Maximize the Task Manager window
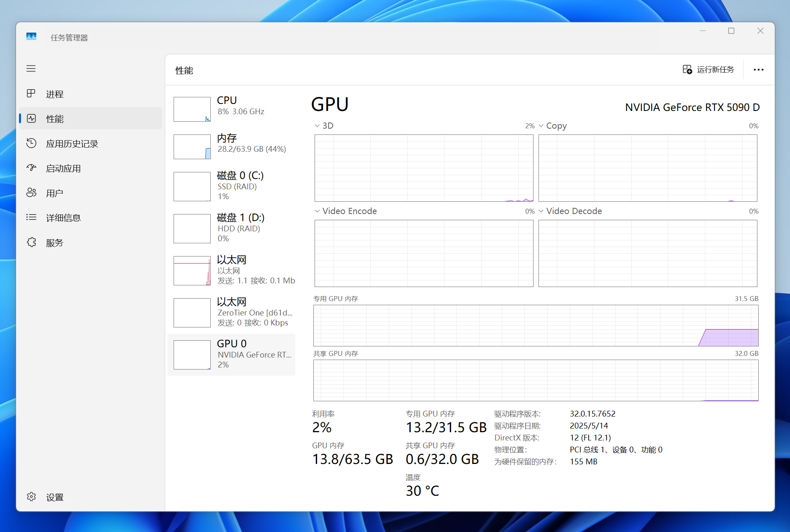Screen dimensions: 790x532 (731, 31)
